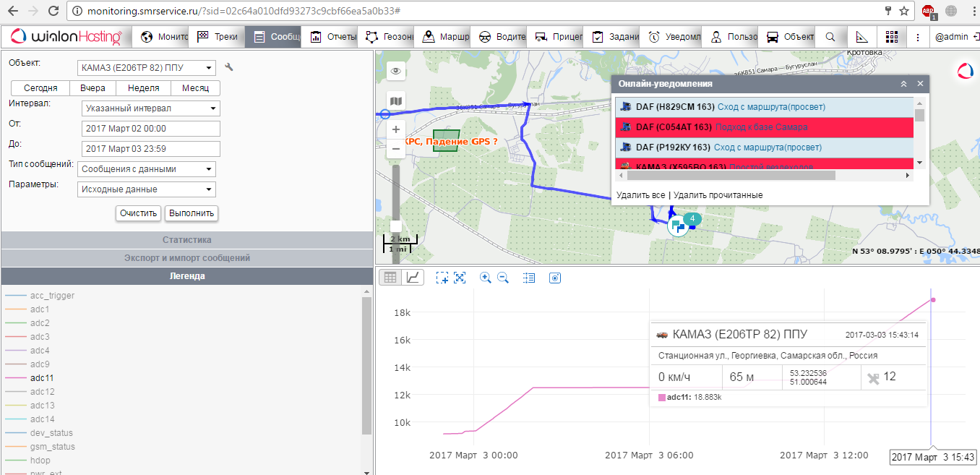Open the measuring tools ruler icon
This screenshot has width=980, height=475.
[x=861, y=37]
